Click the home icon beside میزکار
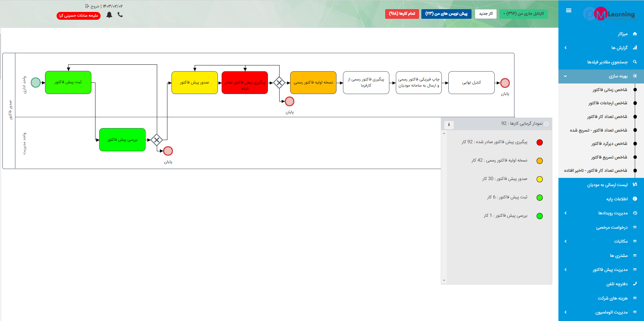 pyautogui.click(x=635, y=34)
